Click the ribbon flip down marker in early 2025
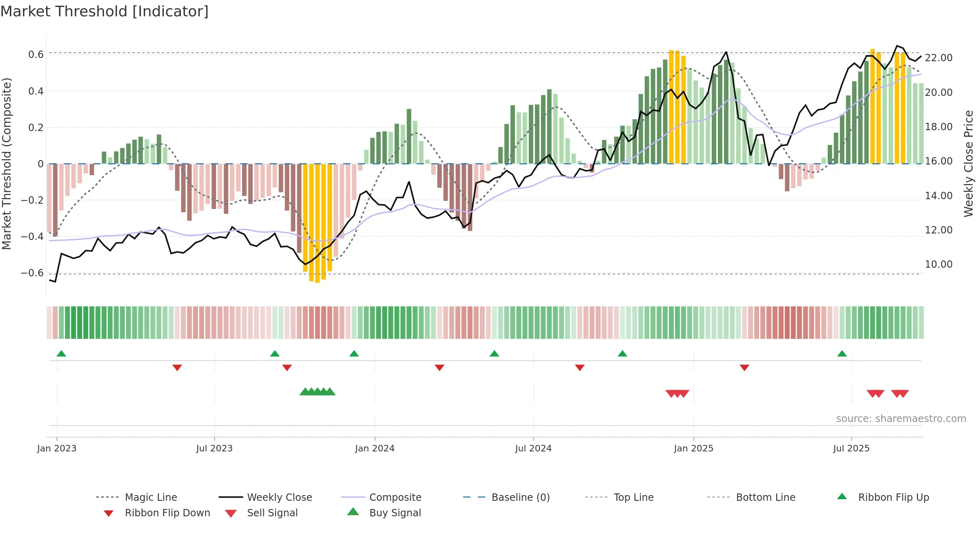This screenshot has width=980, height=551. click(744, 368)
